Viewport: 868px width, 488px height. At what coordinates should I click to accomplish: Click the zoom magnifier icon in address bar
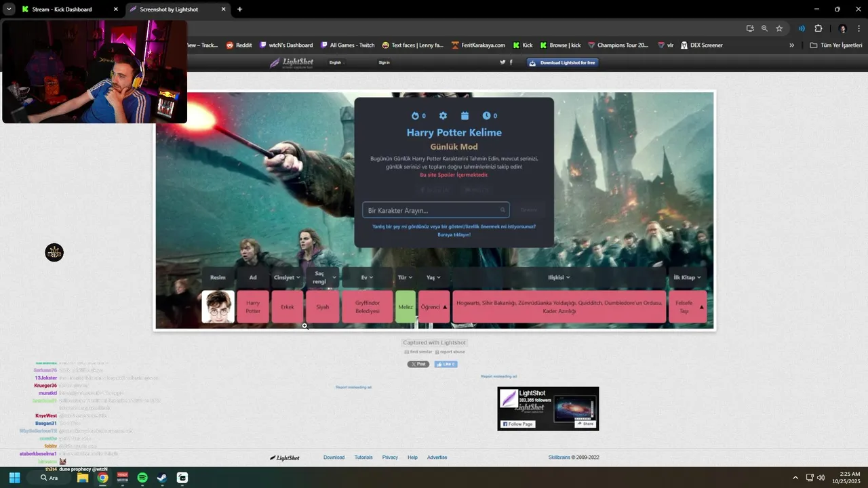coord(764,28)
